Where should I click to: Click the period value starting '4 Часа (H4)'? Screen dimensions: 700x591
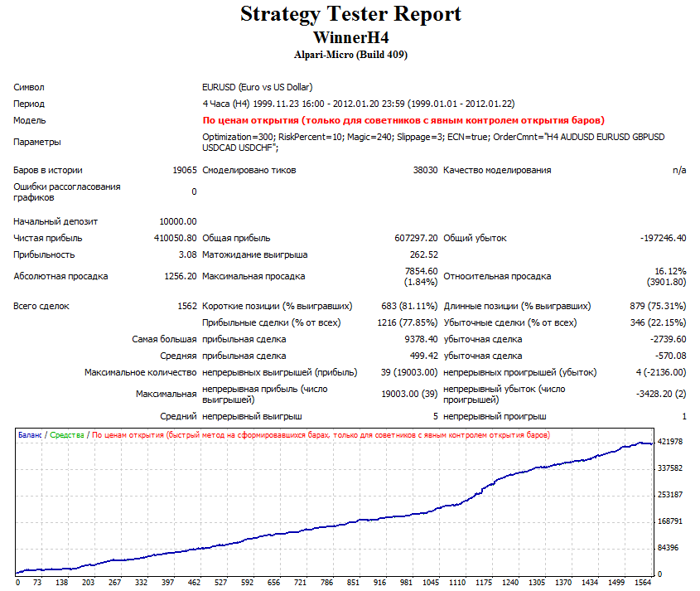(359, 104)
